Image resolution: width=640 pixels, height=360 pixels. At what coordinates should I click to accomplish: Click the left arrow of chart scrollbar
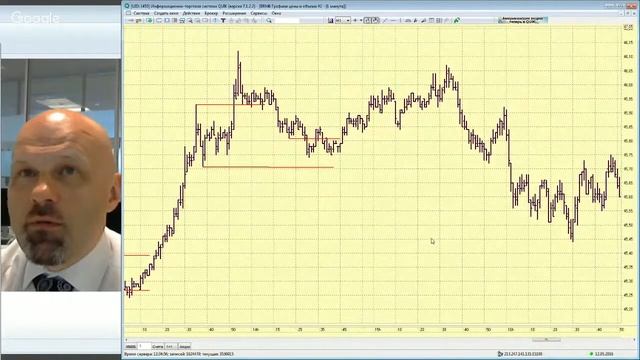tap(126, 340)
